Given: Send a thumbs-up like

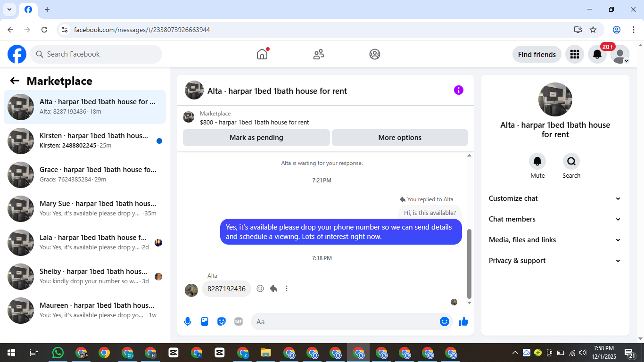Looking at the screenshot, I should (463, 321).
